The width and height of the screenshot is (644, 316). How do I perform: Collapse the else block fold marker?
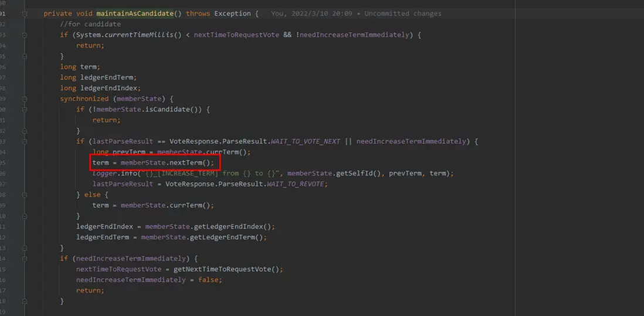(25, 195)
